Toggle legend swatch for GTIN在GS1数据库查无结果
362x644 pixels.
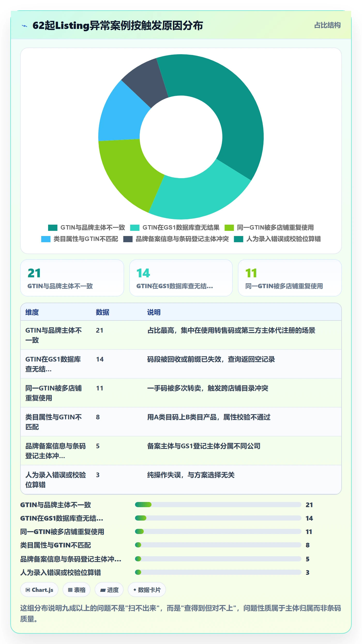[135, 227]
